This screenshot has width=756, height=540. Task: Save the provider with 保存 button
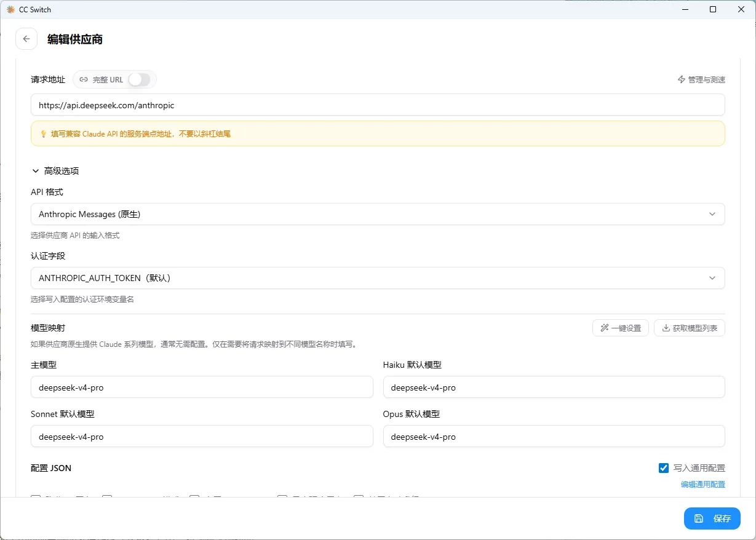(712, 518)
